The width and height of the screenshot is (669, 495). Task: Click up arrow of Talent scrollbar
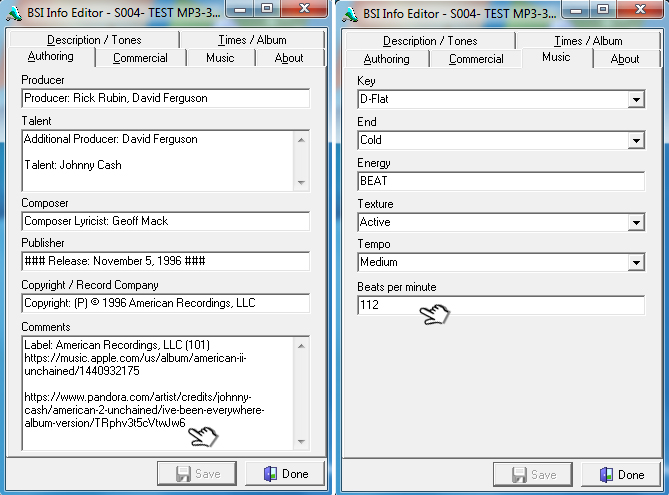point(301,140)
